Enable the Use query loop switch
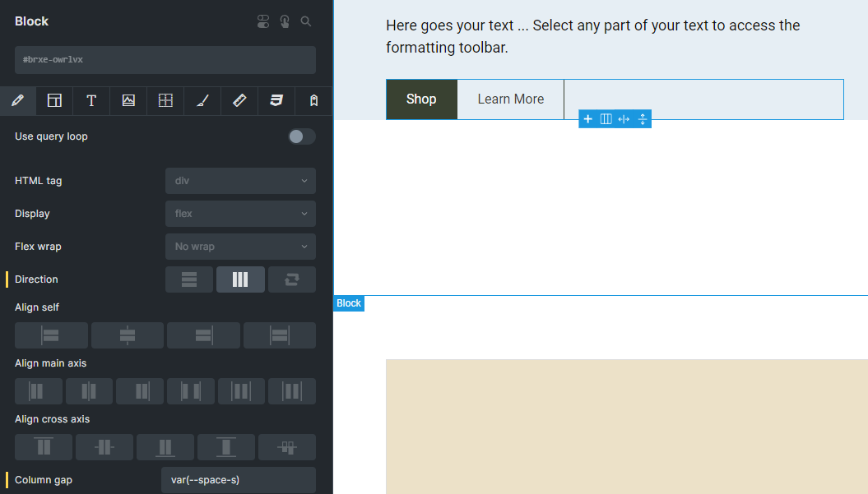 (302, 136)
